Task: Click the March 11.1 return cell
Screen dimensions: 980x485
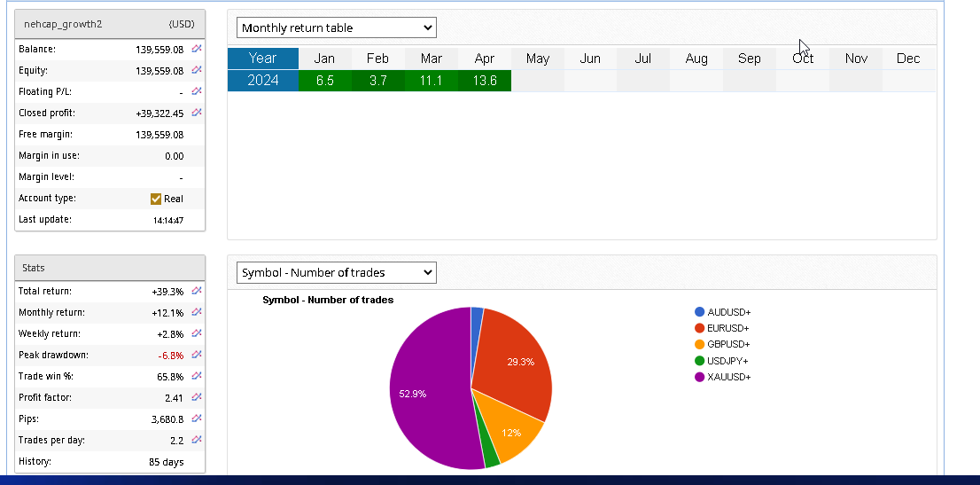Action: click(432, 81)
